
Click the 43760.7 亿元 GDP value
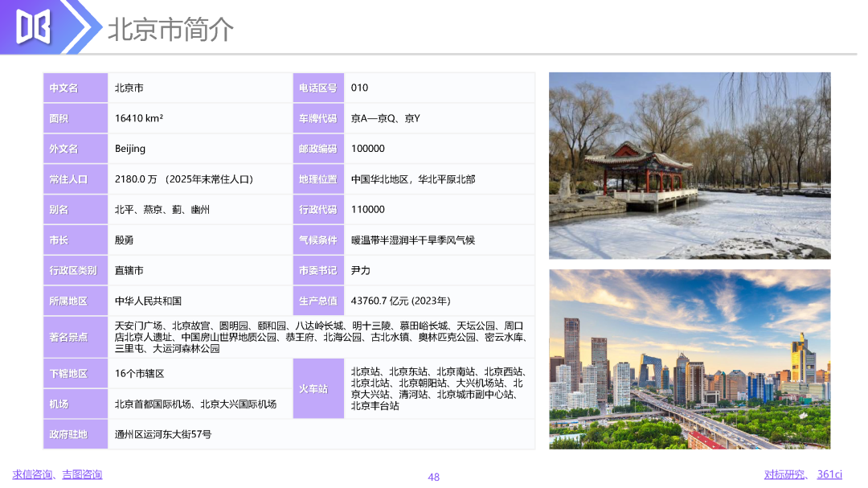401,301
